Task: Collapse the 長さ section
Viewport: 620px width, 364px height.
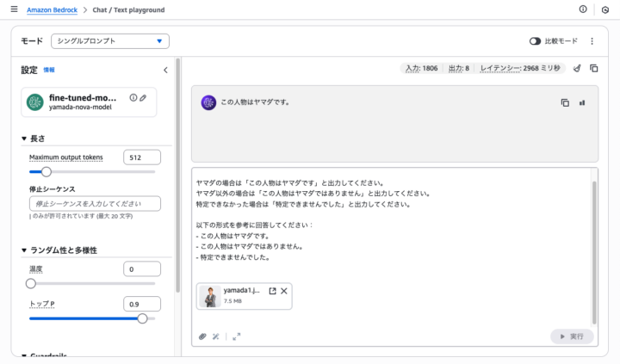Action: (24, 139)
